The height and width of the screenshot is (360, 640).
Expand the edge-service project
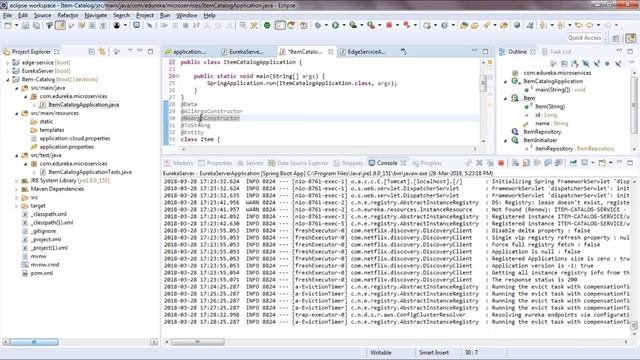7,63
